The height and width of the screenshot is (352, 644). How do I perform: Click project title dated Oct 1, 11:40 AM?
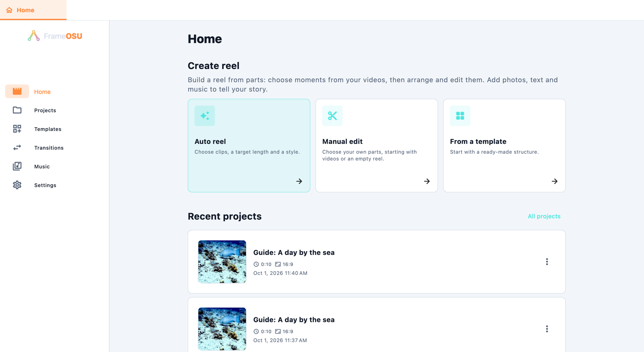(294, 252)
